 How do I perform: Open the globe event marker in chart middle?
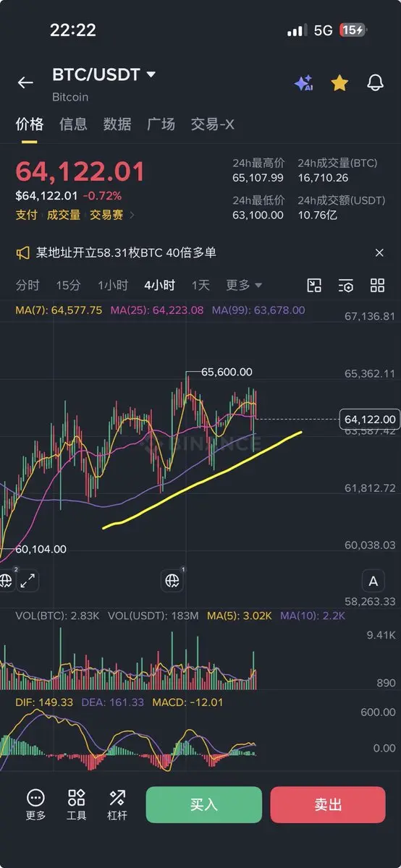(x=172, y=579)
